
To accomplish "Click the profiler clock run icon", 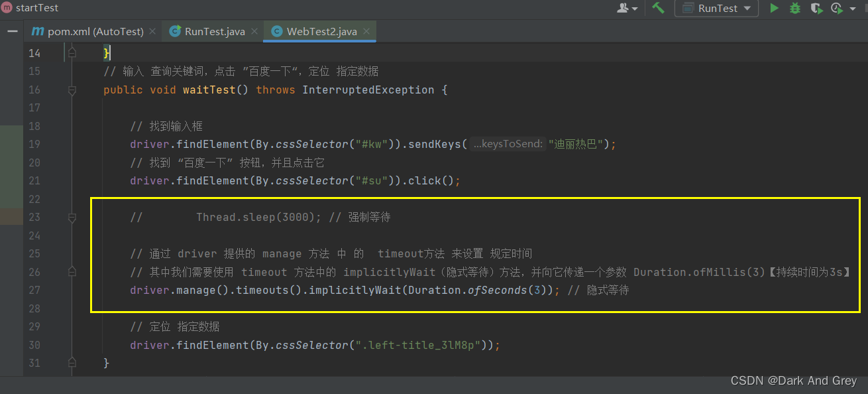I will (836, 9).
